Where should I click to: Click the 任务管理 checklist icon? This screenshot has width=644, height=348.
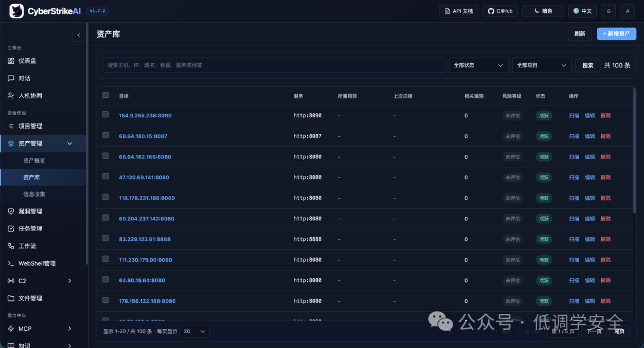[x=11, y=229]
